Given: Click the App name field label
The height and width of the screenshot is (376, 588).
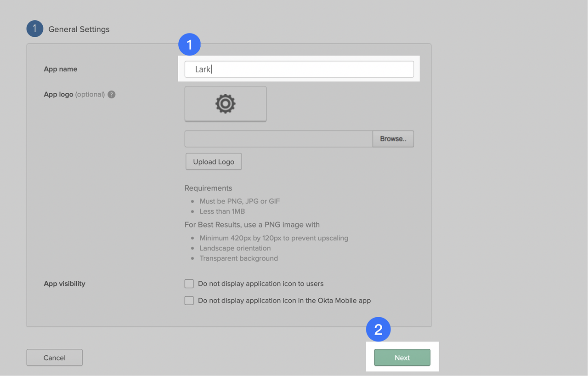Looking at the screenshot, I should click(x=60, y=69).
